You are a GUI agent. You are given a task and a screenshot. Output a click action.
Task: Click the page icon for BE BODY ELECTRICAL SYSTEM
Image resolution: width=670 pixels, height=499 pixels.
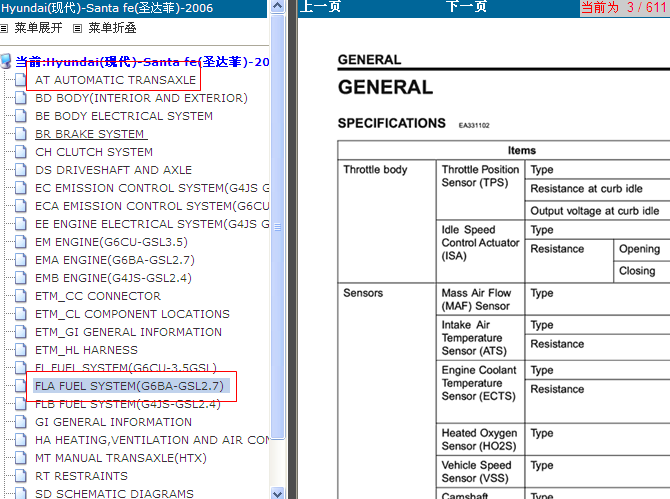[x=21, y=116]
